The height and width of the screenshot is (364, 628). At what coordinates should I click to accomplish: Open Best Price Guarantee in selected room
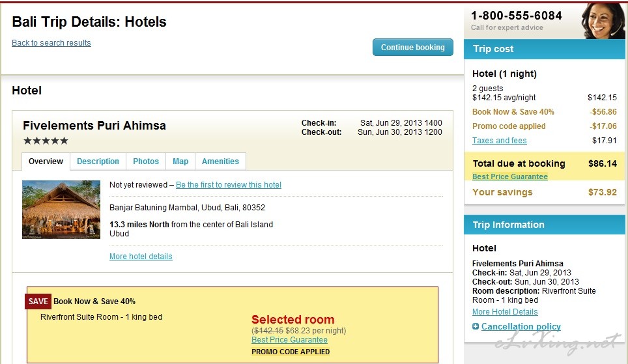point(289,339)
